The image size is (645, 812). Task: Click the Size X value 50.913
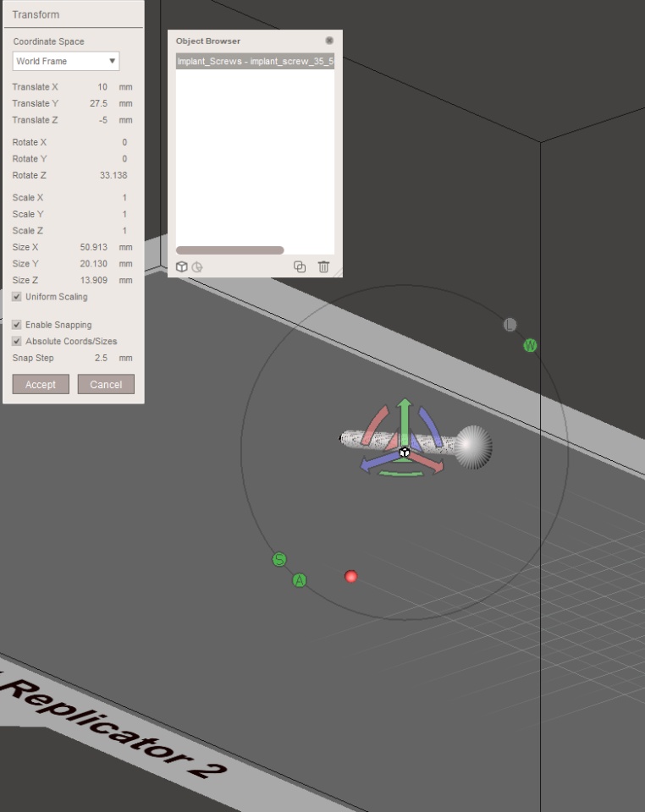tap(94, 248)
